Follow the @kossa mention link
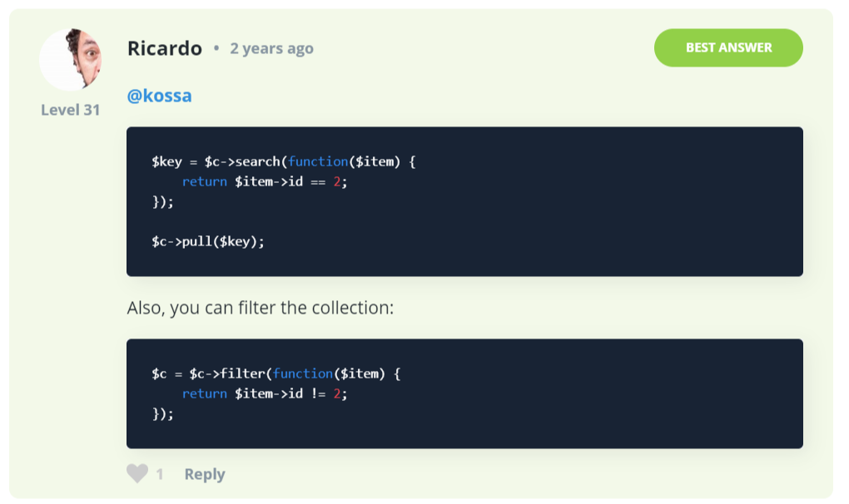Screen dimensions: 849x504 tap(159, 96)
